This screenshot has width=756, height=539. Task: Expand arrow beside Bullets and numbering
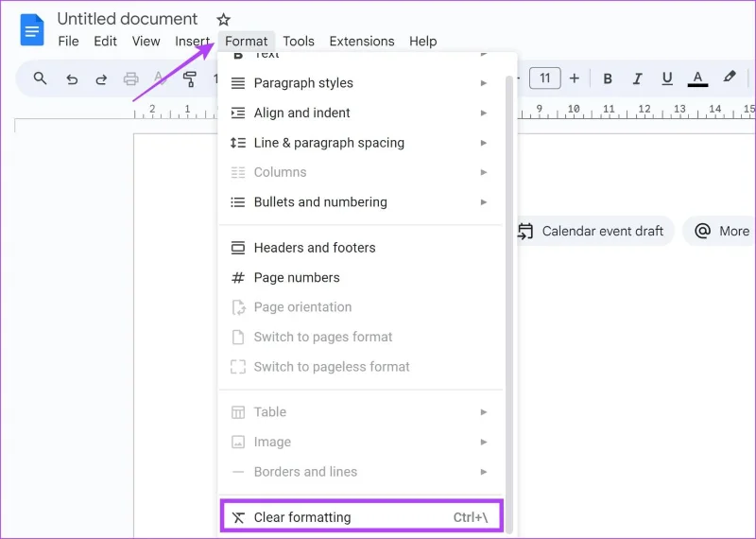[x=483, y=202]
